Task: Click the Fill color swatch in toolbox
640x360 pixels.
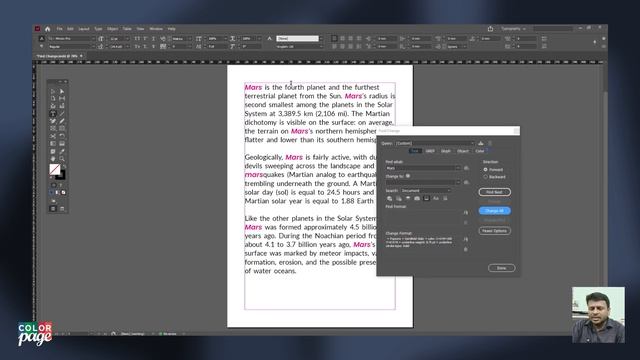Action: click(x=55, y=169)
